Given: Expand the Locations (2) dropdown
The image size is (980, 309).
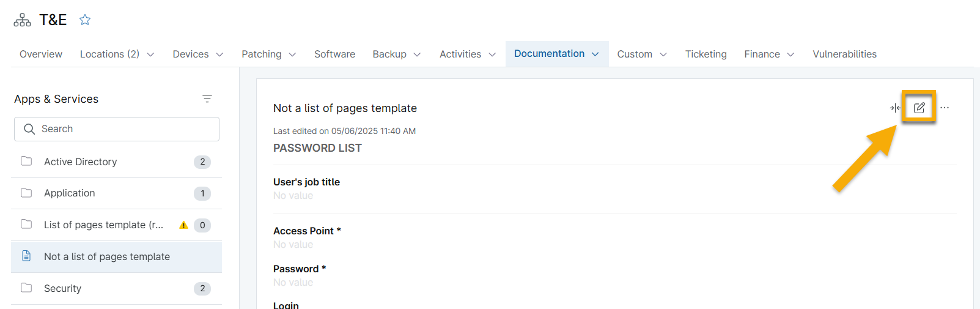Looking at the screenshot, I should (x=117, y=54).
